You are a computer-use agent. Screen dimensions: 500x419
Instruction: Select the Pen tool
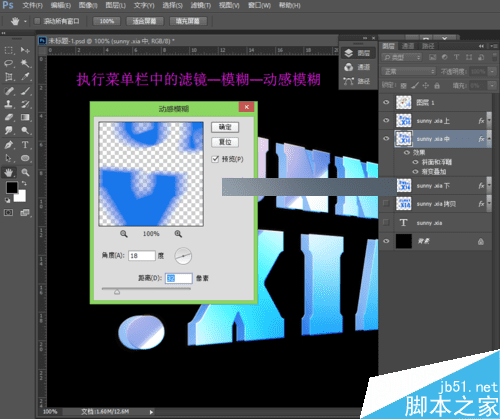9,145
